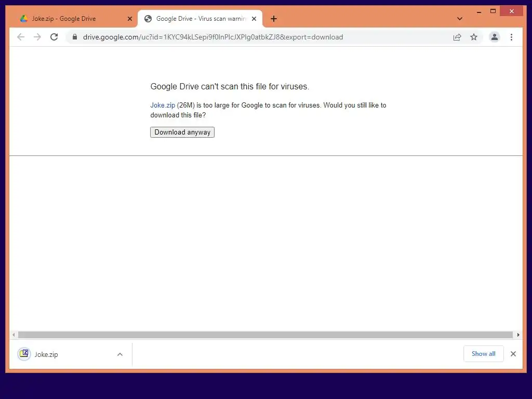Viewport: 532px width, 399px height.
Task: Click the lock icon in the address bar
Action: [x=75, y=37]
